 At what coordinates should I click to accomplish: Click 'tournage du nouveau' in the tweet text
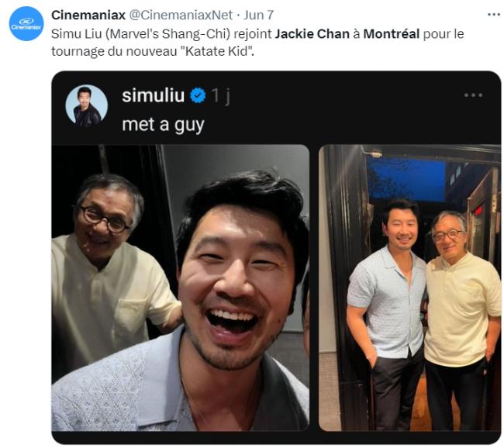115,51
